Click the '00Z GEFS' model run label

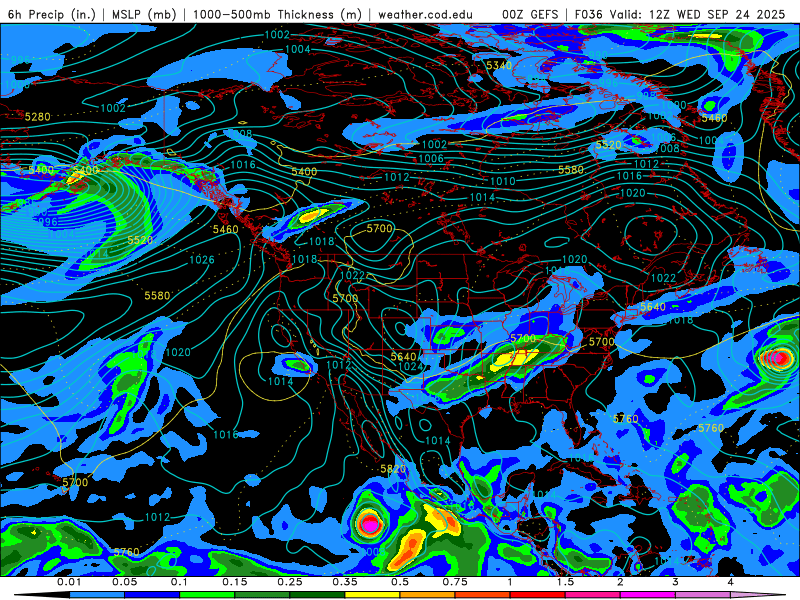(x=531, y=14)
